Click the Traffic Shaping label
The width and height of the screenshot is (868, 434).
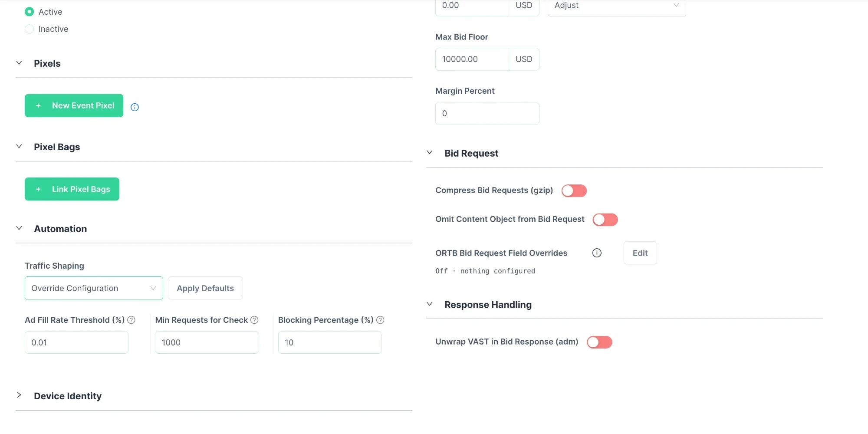pos(54,266)
